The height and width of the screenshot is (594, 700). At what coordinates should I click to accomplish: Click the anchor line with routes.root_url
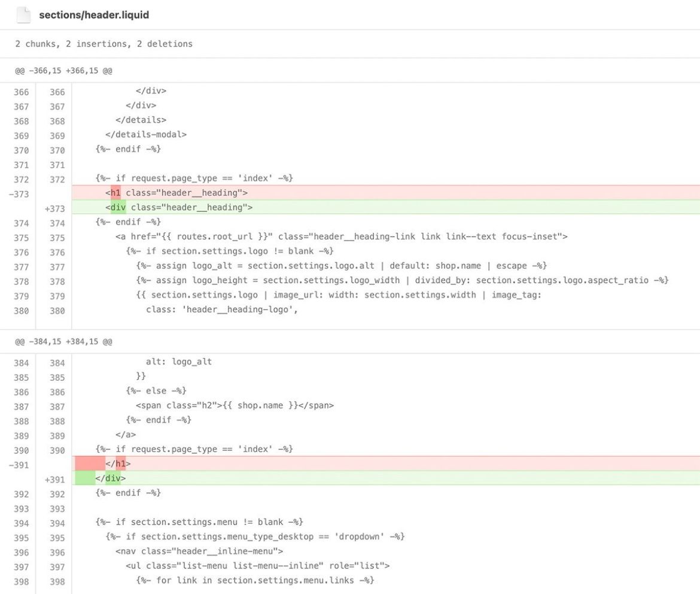pyautogui.click(x=341, y=237)
